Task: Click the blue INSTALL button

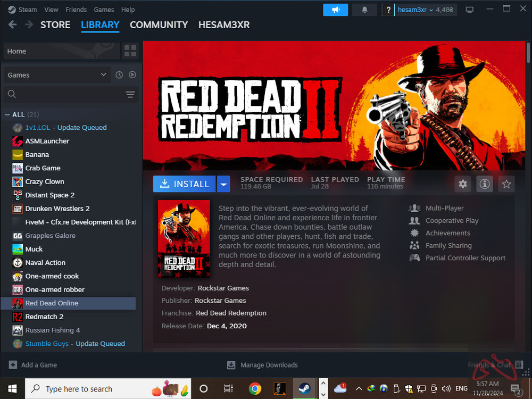Action: pos(185,184)
